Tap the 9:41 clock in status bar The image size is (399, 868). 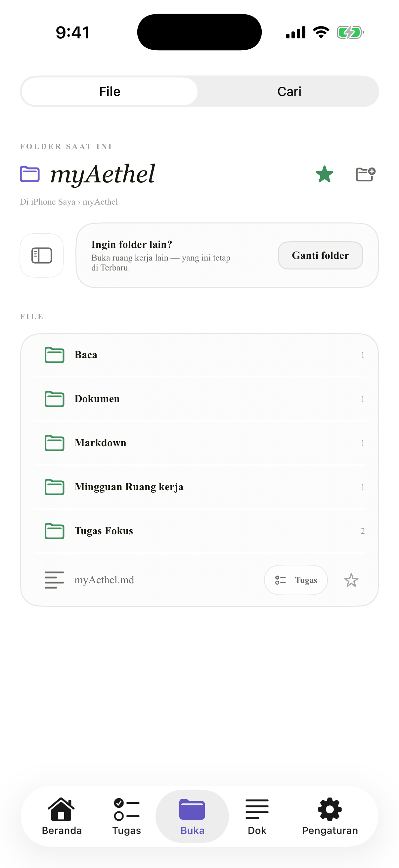[x=73, y=32]
